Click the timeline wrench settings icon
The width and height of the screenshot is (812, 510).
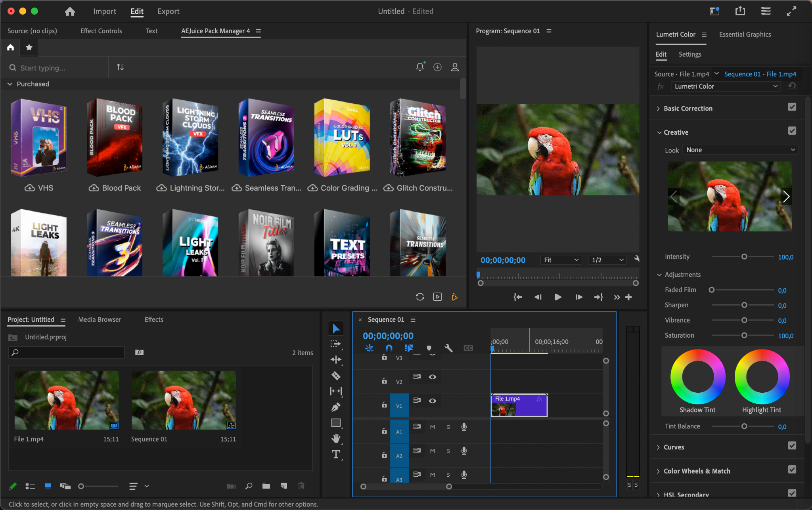click(x=448, y=348)
